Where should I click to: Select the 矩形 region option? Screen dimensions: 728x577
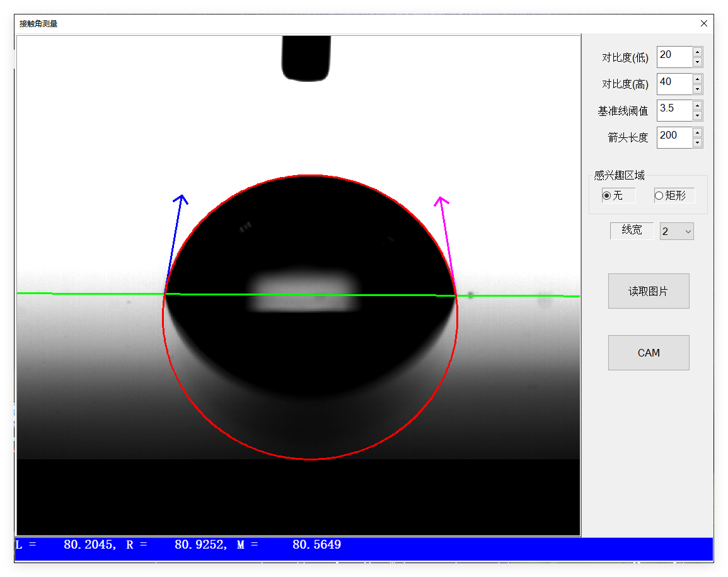(x=659, y=195)
